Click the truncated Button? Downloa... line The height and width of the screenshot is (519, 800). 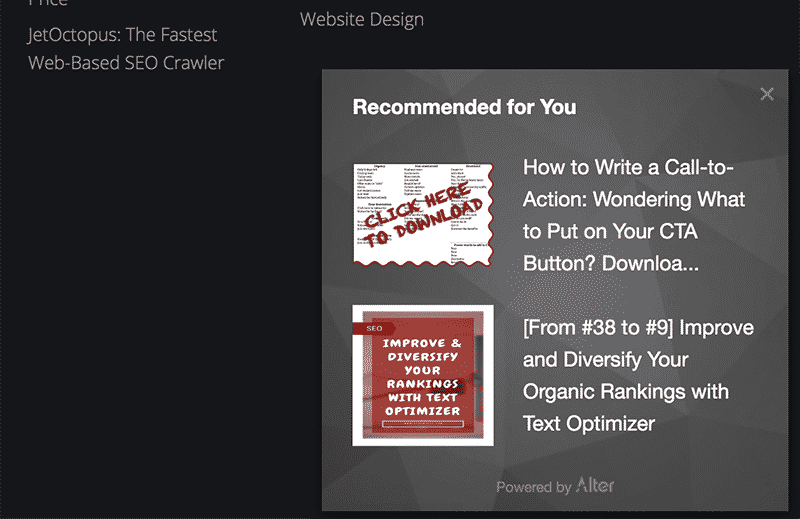(611, 263)
